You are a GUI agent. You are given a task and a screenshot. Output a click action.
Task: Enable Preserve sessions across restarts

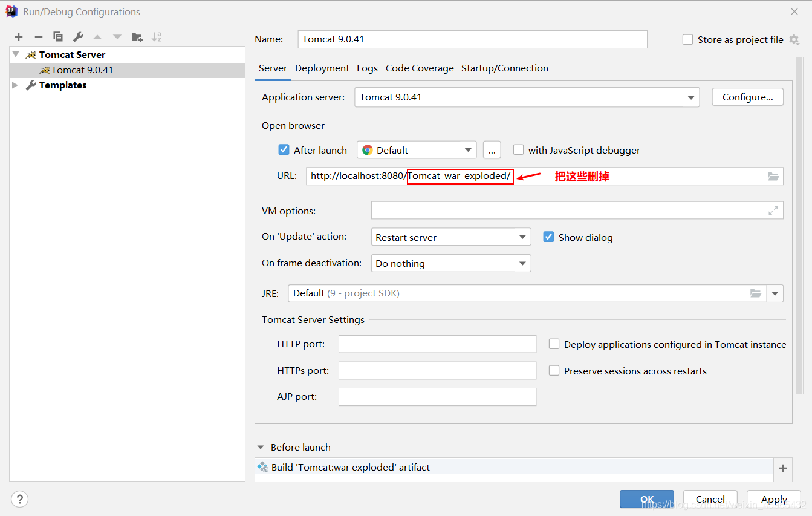click(554, 371)
